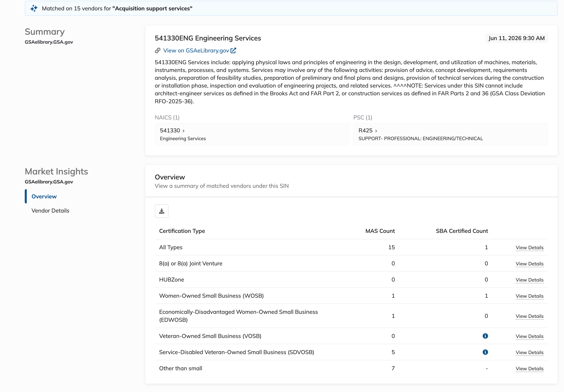Select the R425 Support Professional PSC card

tap(450, 134)
